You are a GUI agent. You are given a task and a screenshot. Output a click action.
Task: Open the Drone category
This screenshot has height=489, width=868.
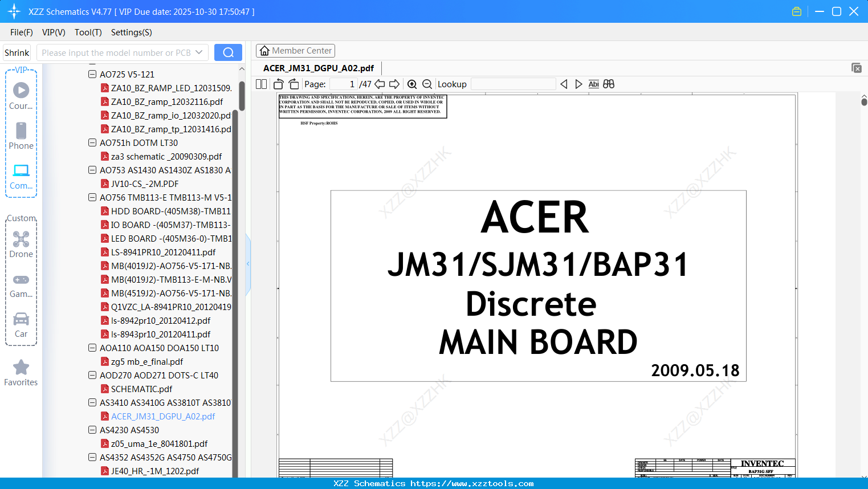pos(21,244)
